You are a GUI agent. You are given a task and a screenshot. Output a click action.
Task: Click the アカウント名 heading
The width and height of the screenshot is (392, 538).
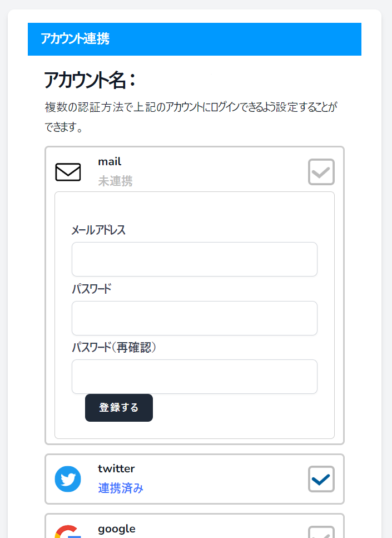click(90, 81)
